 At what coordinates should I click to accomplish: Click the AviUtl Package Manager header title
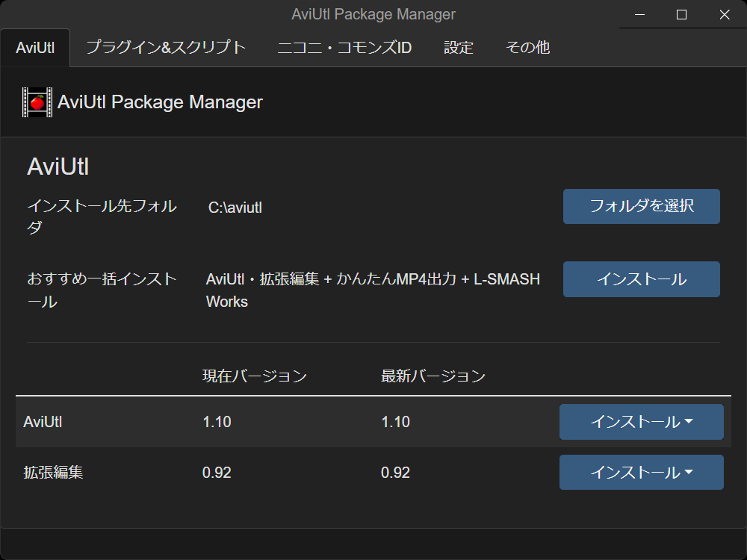pyautogui.click(x=160, y=102)
